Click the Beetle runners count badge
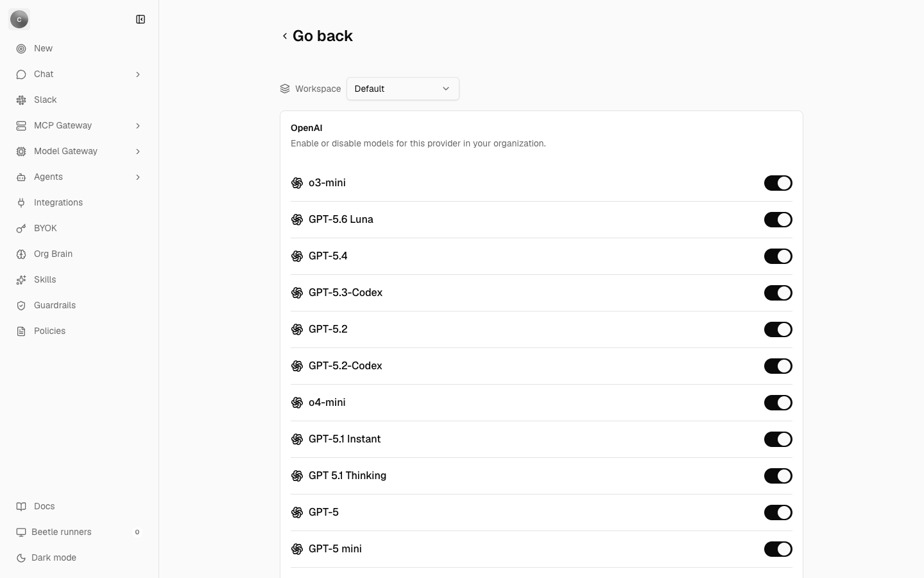Screen dimensions: 924x578 (137, 532)
